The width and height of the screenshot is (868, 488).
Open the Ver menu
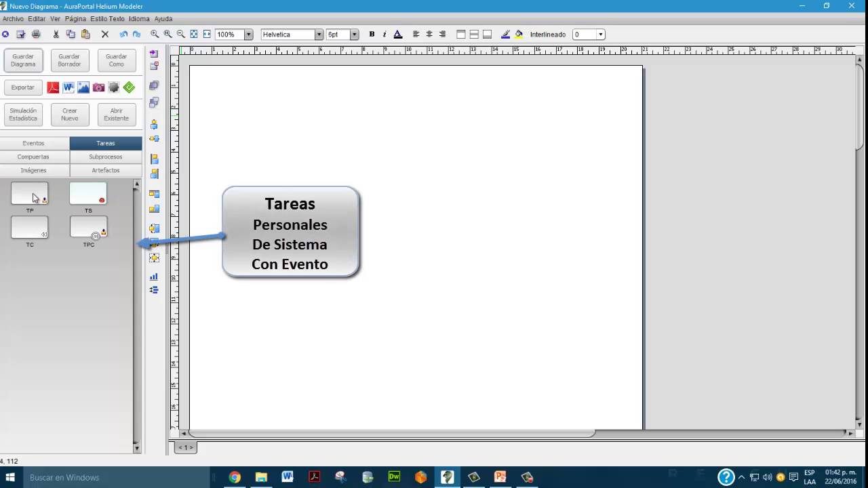55,19
